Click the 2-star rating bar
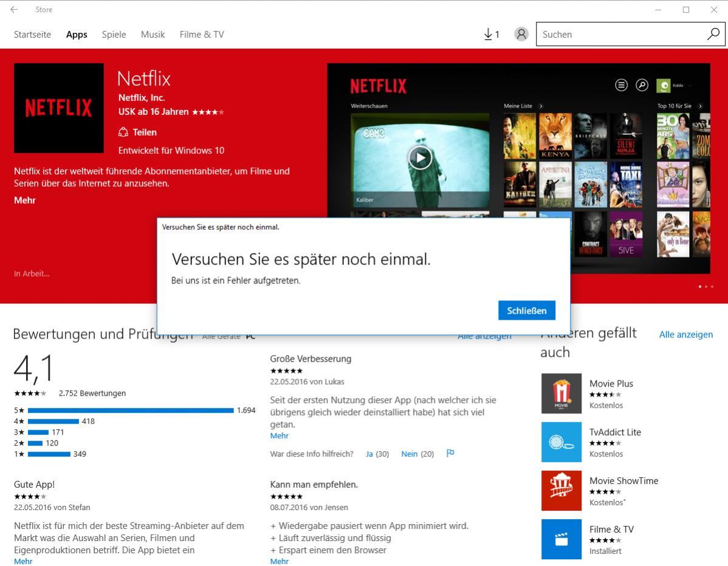 point(35,443)
